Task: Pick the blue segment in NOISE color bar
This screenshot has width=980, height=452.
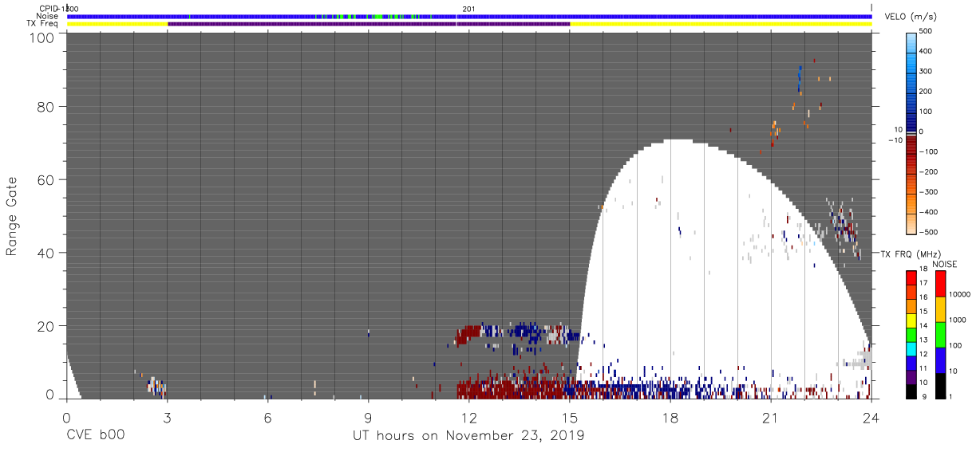Action: tap(940, 360)
